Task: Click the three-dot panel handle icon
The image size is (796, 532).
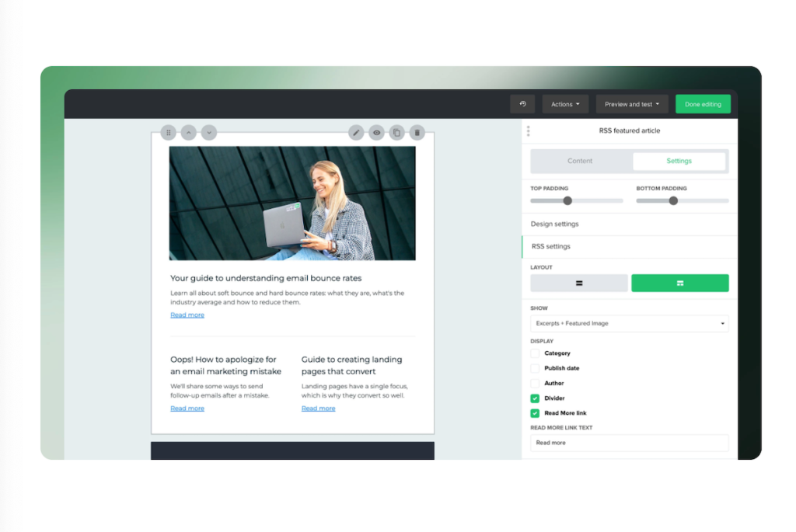Action: [x=529, y=130]
